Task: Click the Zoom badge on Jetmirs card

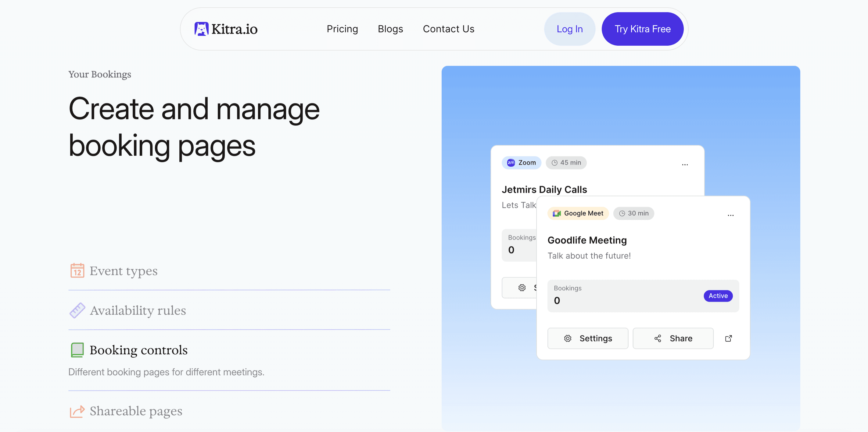Action: point(521,163)
